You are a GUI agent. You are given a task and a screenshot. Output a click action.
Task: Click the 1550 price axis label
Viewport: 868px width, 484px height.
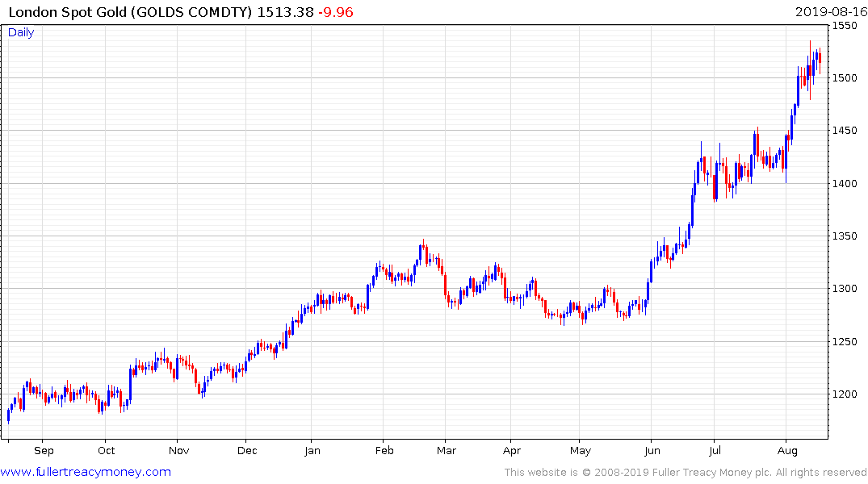coord(845,26)
